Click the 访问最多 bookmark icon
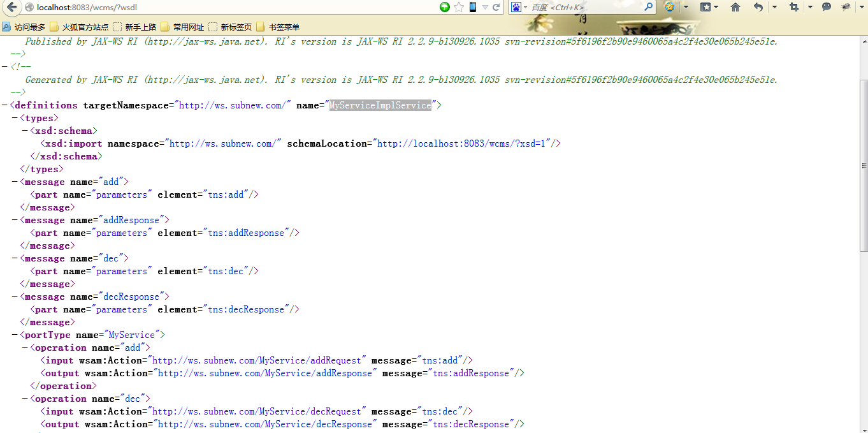Image resolution: width=868 pixels, height=433 pixels. 6,27
